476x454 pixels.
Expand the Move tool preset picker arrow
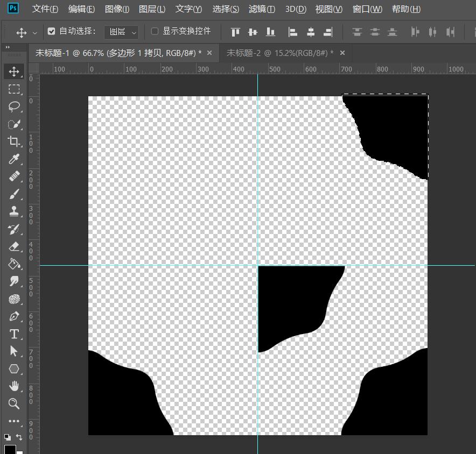coord(35,32)
